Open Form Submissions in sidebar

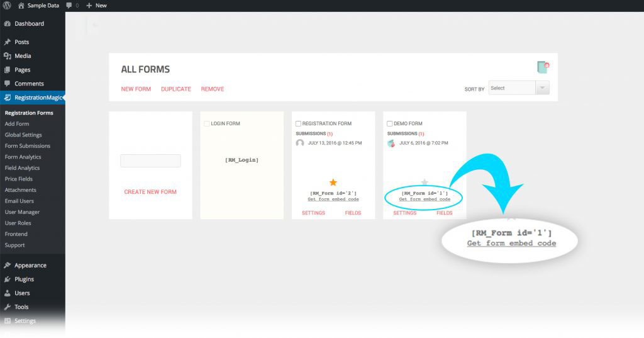(27, 146)
